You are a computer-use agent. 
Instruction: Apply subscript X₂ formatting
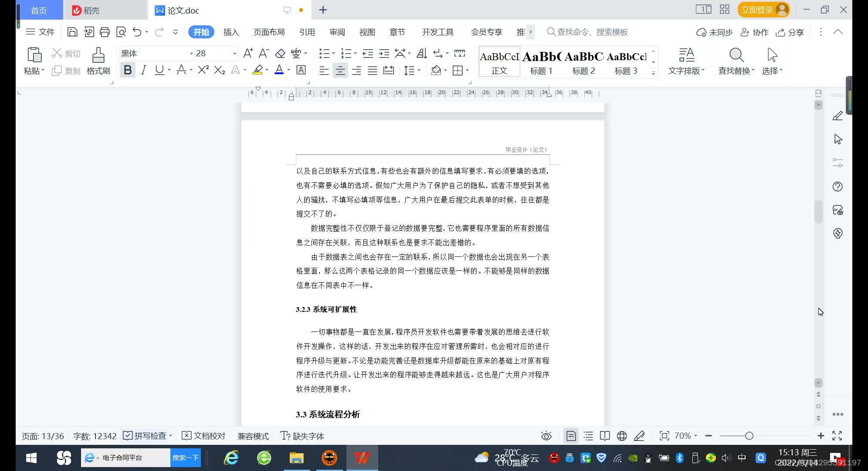point(220,70)
